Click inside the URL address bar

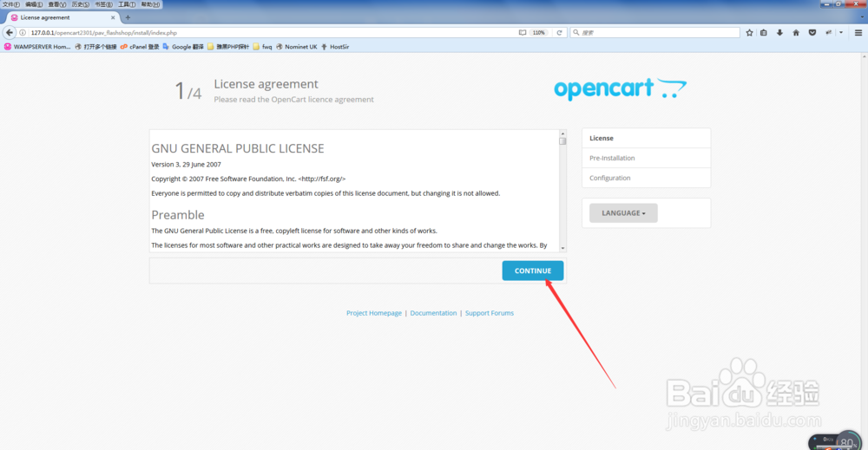(x=271, y=33)
